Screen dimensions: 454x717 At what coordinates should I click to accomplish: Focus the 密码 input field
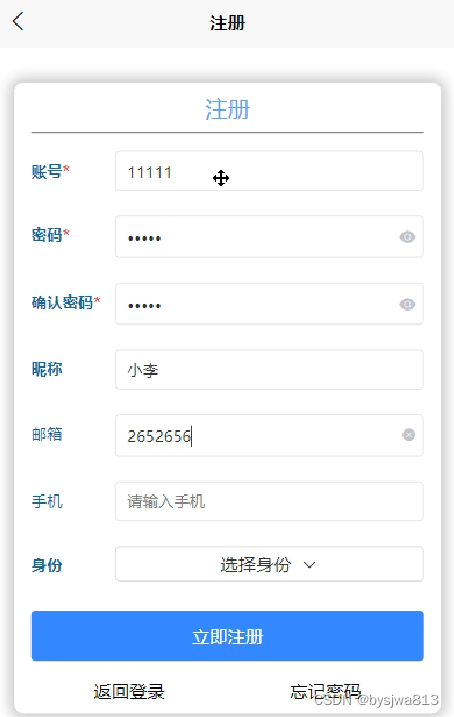pos(269,237)
